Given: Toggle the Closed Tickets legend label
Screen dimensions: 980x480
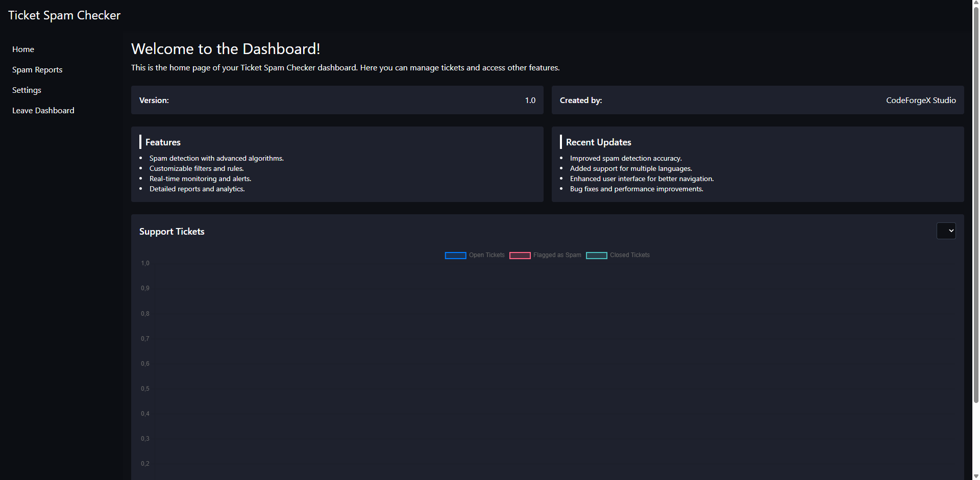Looking at the screenshot, I should 629,255.
